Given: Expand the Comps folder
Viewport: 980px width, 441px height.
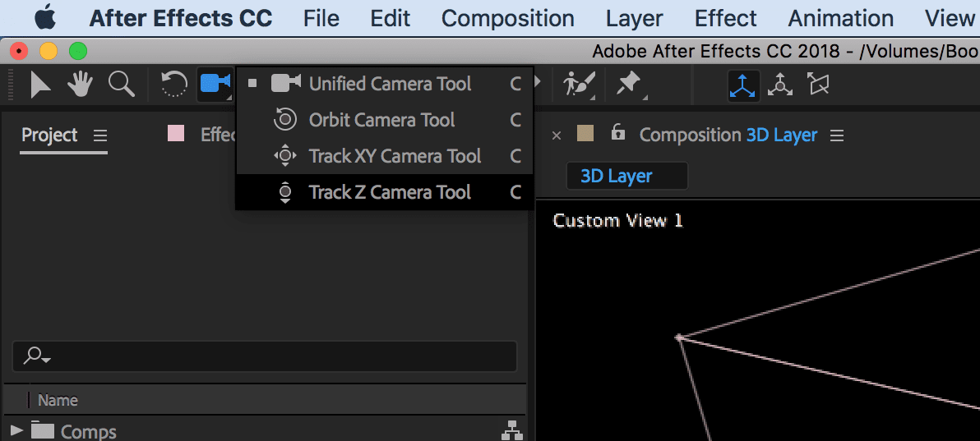Looking at the screenshot, I should [17, 430].
